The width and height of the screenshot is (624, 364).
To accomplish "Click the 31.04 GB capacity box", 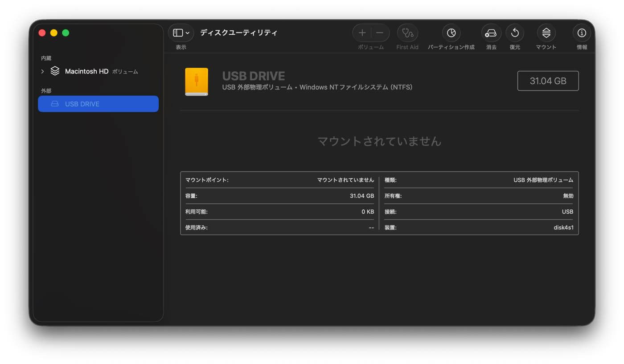I will (548, 81).
